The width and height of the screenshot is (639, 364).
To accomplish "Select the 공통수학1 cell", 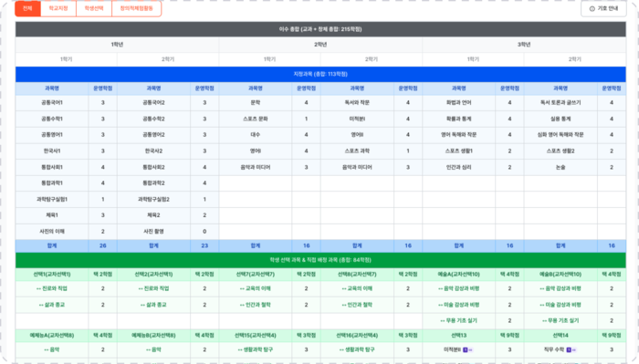I will (x=52, y=119).
